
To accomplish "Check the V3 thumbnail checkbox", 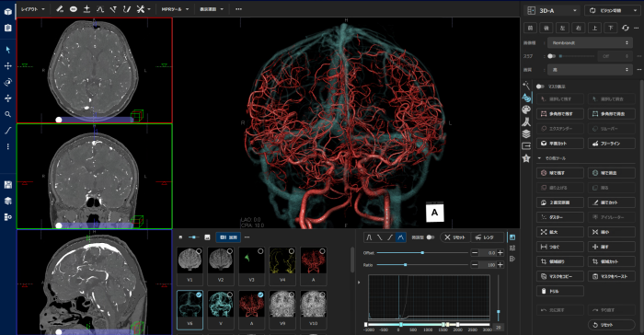I will 260,251.
